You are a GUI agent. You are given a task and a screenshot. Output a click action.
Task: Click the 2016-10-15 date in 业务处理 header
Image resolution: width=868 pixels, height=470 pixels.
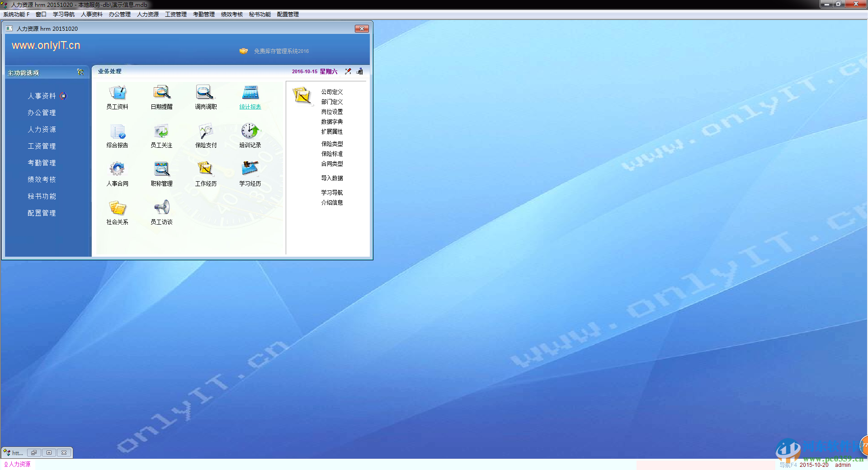(x=305, y=71)
